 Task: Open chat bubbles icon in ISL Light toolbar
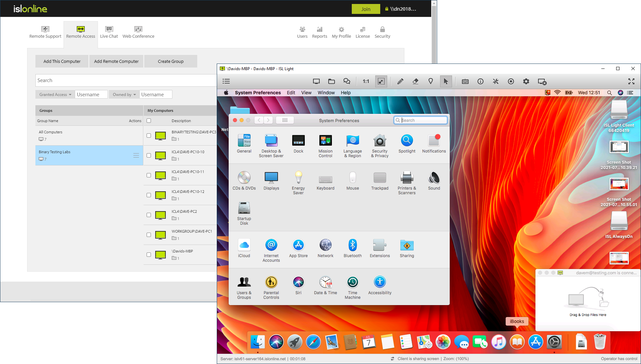click(347, 81)
